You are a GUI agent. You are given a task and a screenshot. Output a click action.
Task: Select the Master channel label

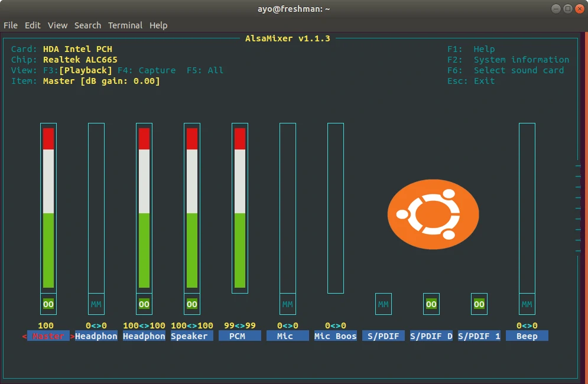[x=48, y=336]
